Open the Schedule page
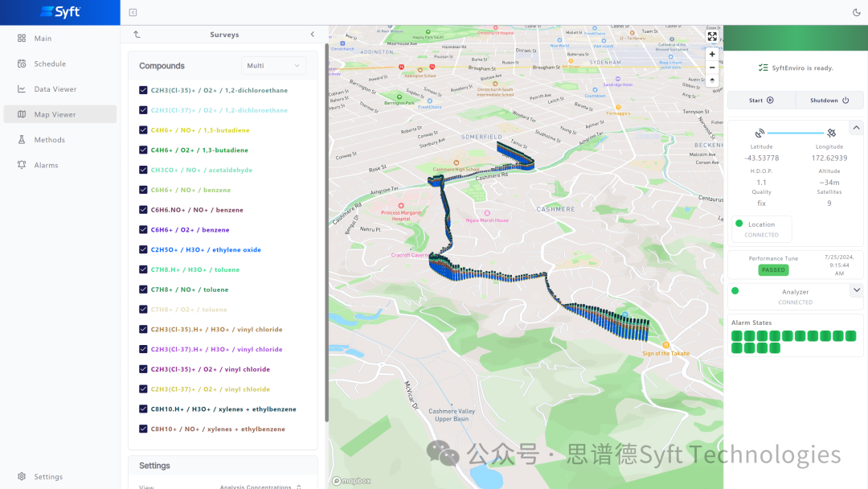Image resolution: width=868 pixels, height=489 pixels. pos(59,64)
